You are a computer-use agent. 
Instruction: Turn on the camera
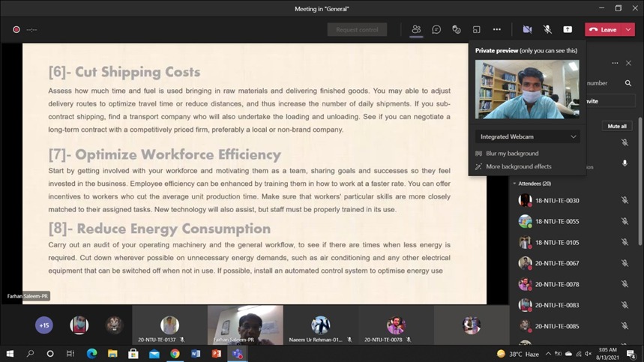tap(527, 29)
